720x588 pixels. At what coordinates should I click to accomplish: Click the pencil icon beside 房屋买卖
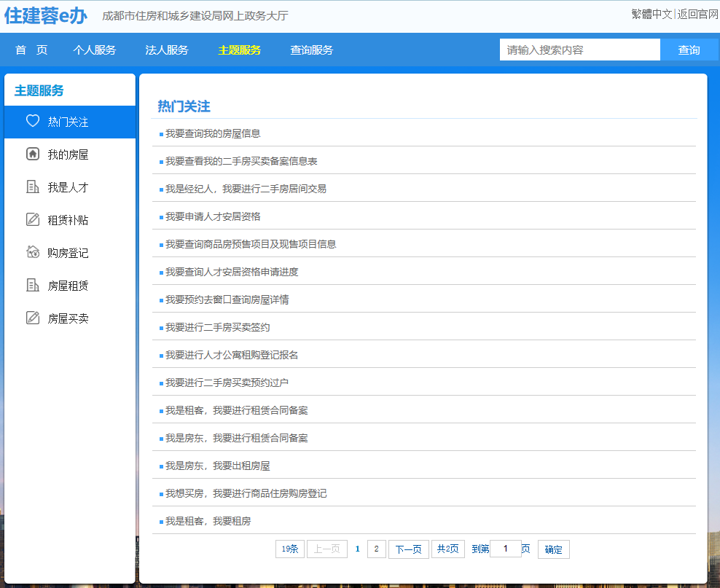[33, 318]
